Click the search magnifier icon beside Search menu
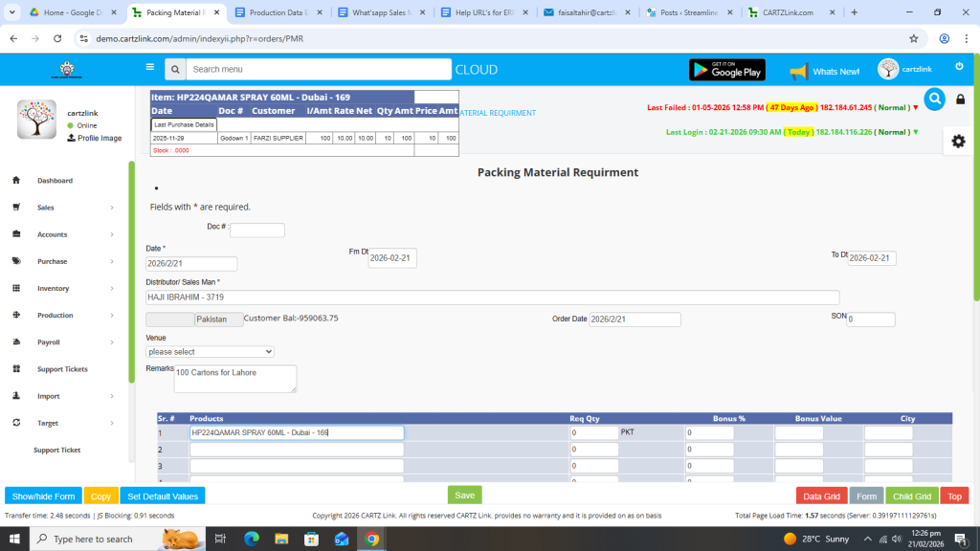The image size is (980, 551). point(174,70)
